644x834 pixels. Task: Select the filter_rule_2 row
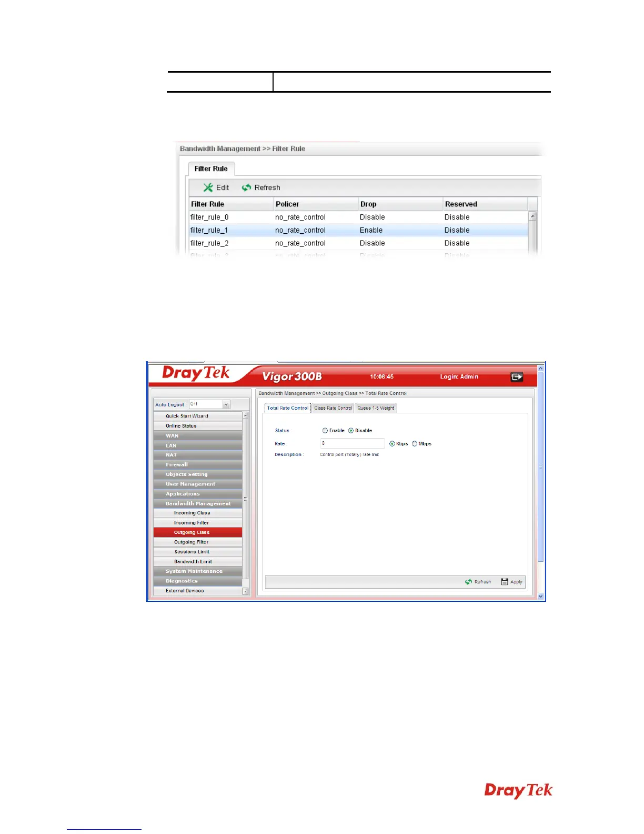pos(358,243)
